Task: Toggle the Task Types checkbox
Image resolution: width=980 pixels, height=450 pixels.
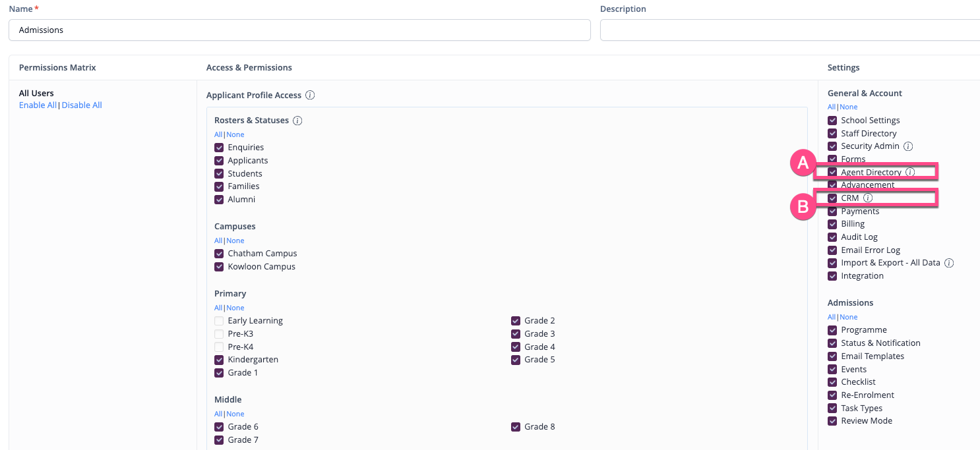Action: pos(832,408)
